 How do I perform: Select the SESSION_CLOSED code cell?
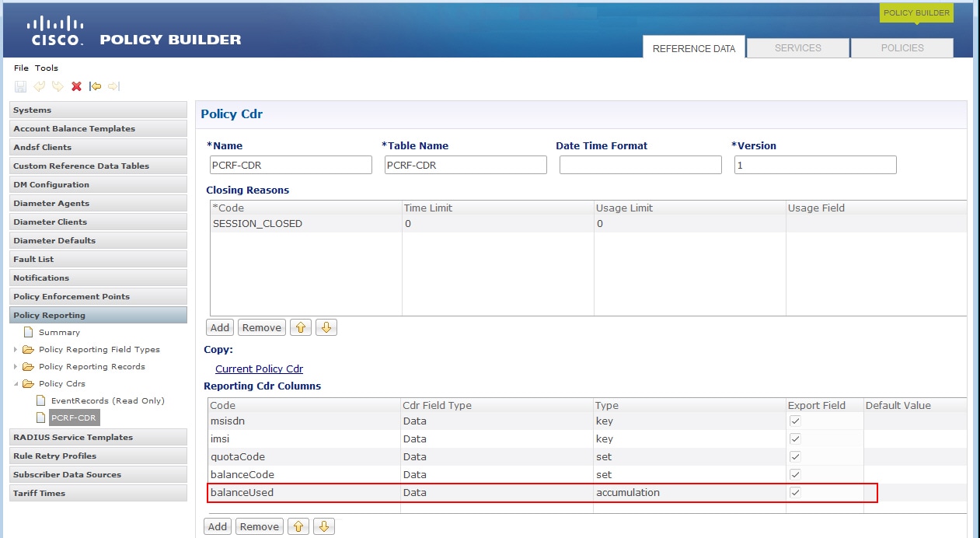(305, 224)
